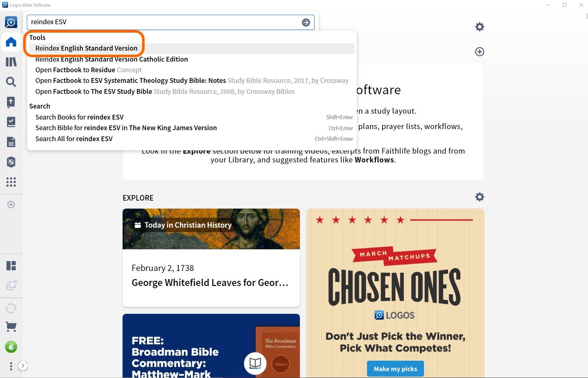Open the Documents icon in sidebar
Viewport: 588px width, 378px height.
tap(11, 142)
